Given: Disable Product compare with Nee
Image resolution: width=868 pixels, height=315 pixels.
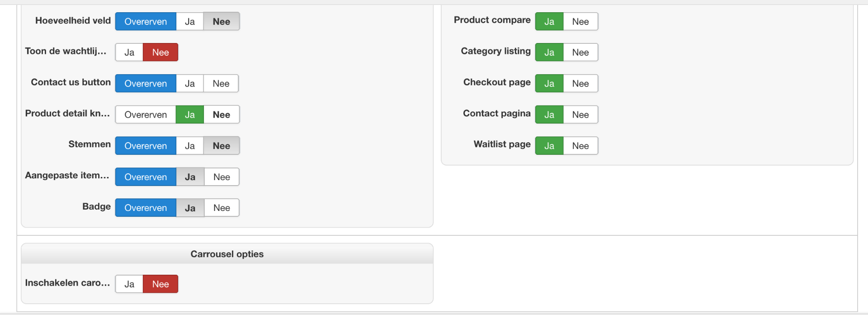Looking at the screenshot, I should pyautogui.click(x=580, y=22).
